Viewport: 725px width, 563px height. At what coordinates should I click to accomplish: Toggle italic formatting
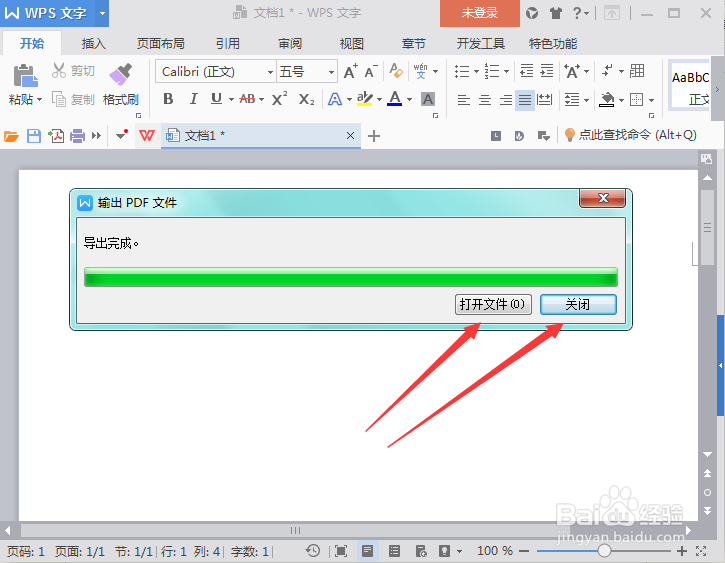tap(193, 98)
